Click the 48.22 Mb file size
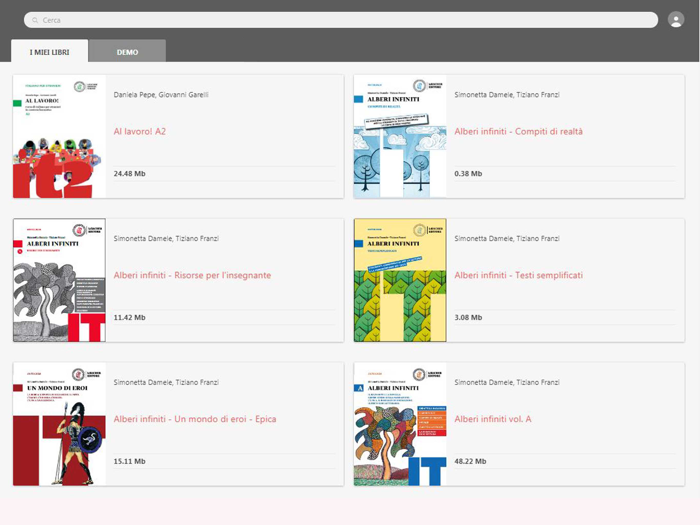 pos(470,461)
